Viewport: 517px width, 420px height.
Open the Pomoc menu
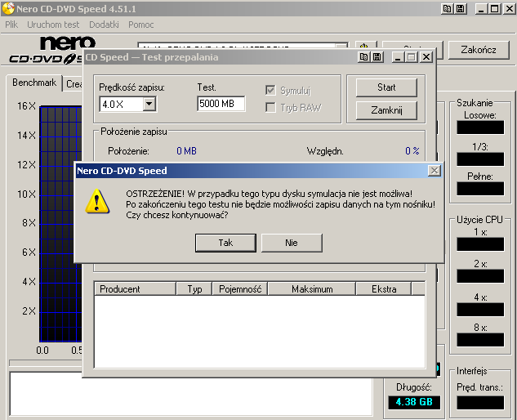pyautogui.click(x=141, y=25)
